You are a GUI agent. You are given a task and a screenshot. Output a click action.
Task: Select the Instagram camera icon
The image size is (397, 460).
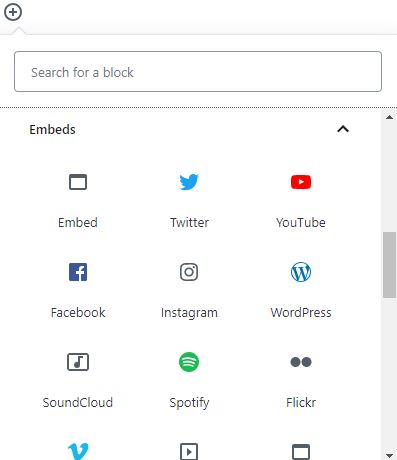tap(189, 272)
